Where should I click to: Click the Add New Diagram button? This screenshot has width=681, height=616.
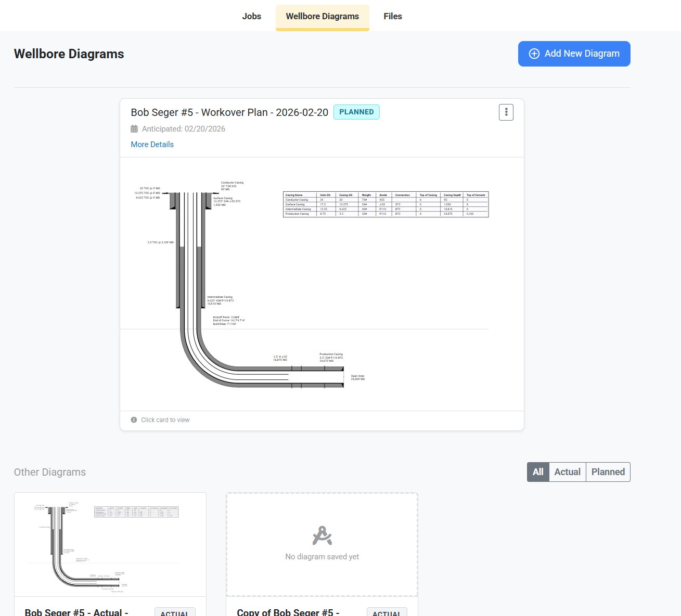[574, 54]
